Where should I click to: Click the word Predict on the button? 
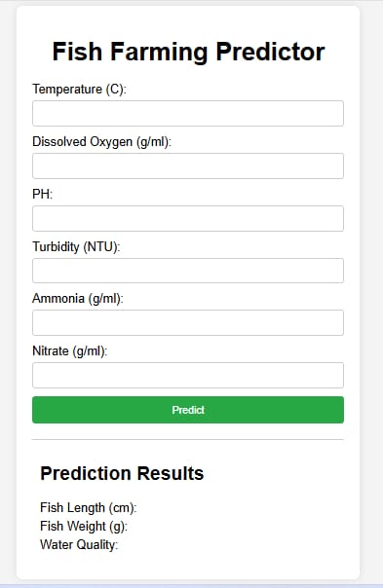pyautogui.click(x=188, y=410)
